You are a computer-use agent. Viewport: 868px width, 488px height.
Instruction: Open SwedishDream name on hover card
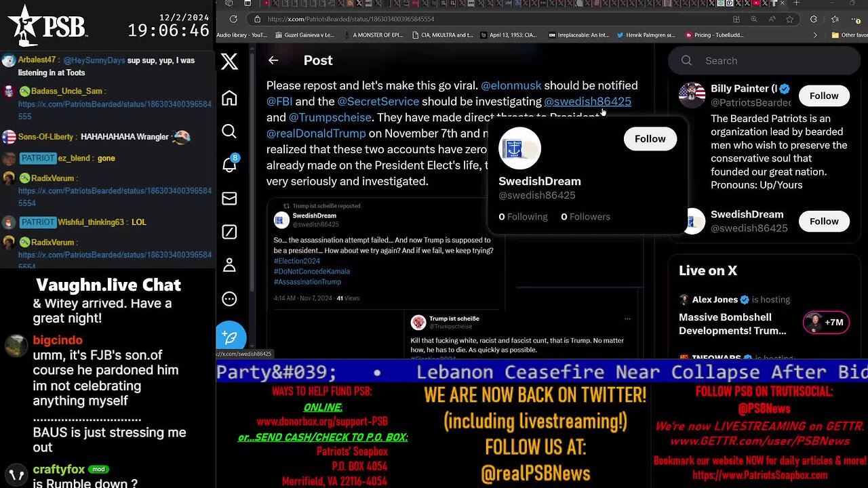[x=540, y=182]
